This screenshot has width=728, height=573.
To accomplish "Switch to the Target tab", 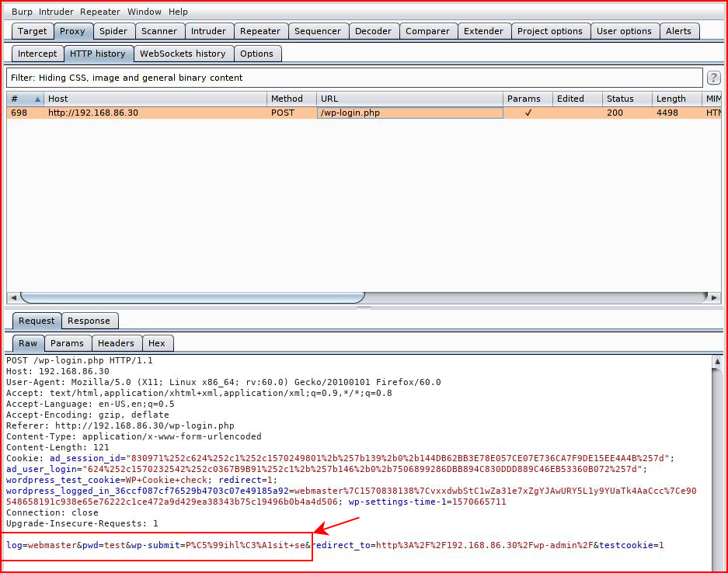I will coord(32,31).
